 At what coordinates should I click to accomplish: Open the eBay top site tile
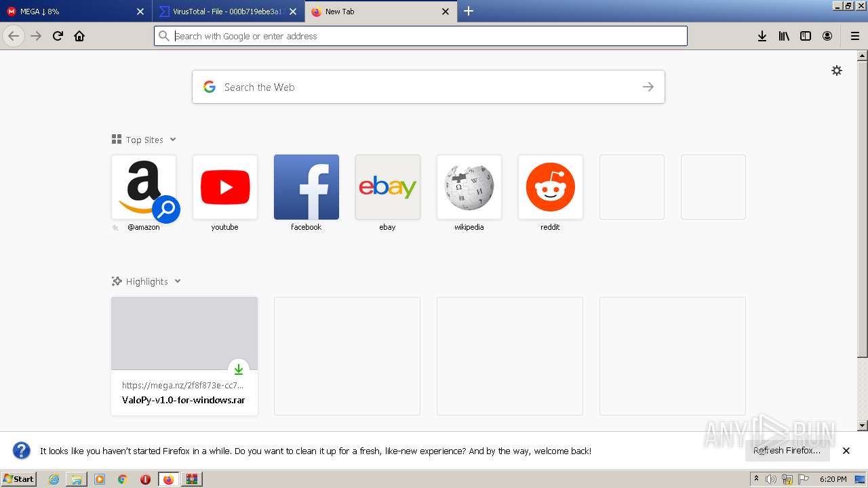pos(388,187)
